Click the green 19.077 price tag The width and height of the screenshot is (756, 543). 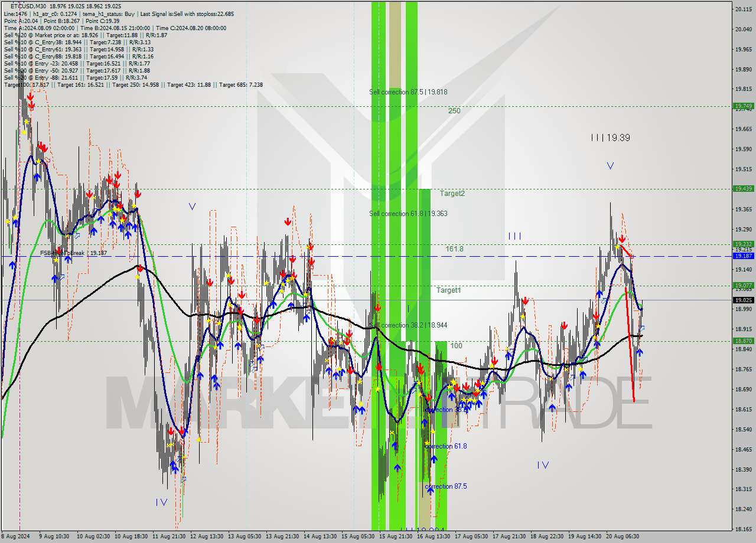coord(743,286)
